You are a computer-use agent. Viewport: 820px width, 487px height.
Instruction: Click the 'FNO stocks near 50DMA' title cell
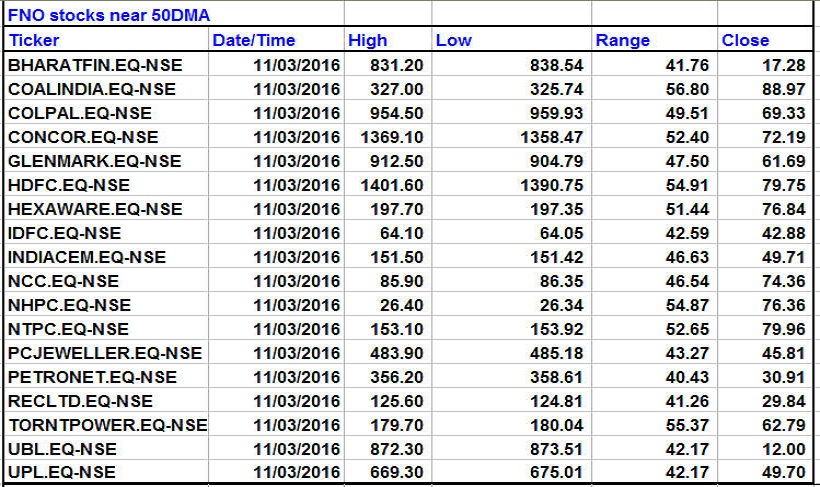pyautogui.click(x=109, y=15)
